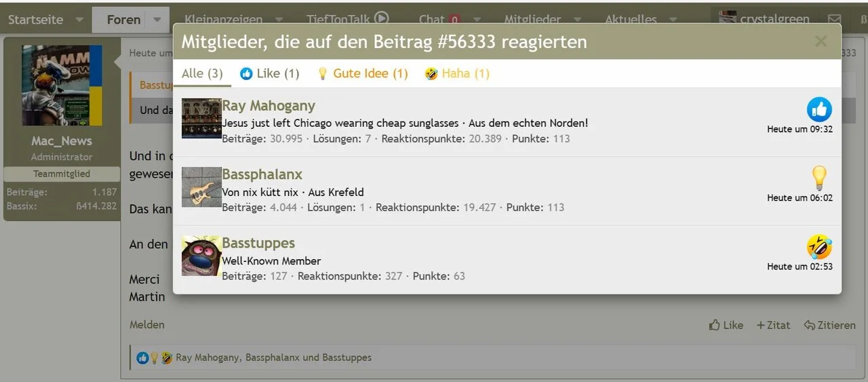Click the TiefTonTalk play icon

coord(382,19)
